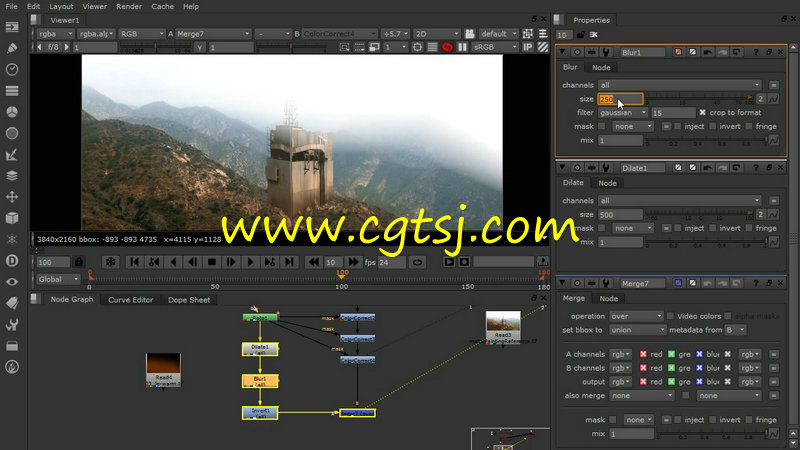
Task: Open the Keyer nodes icon
Action: pyautogui.click(x=12, y=155)
